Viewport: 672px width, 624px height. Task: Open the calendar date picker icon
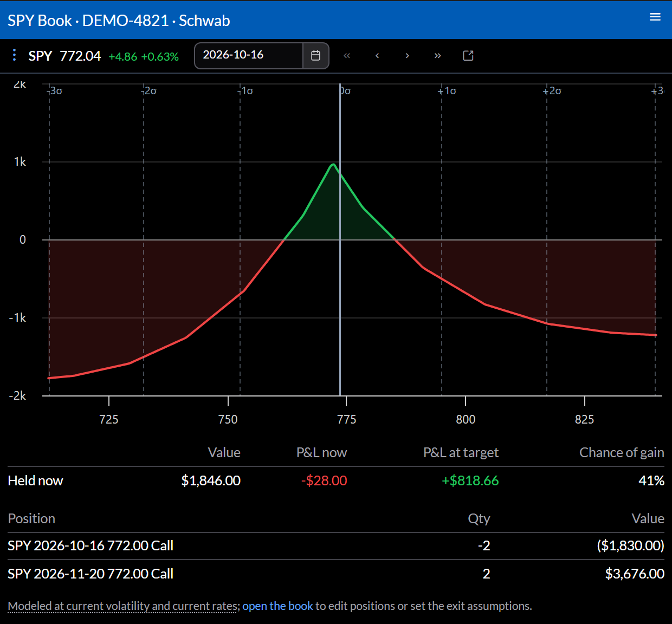pos(315,56)
